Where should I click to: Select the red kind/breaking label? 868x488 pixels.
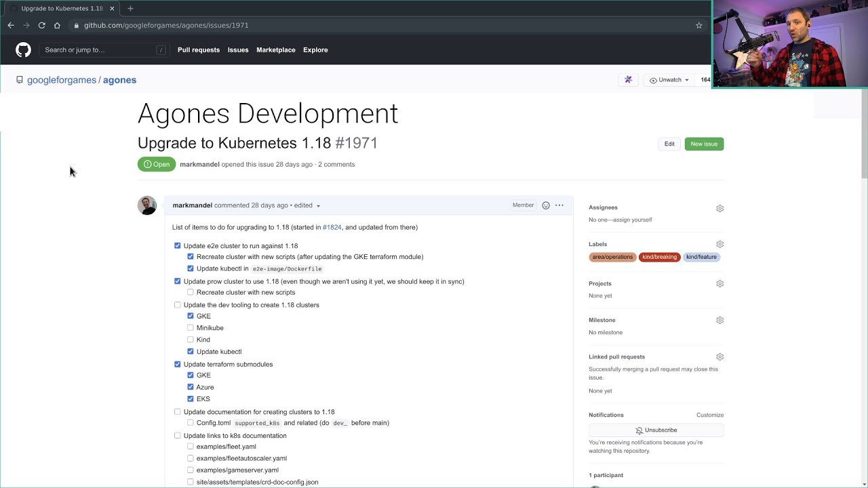pos(660,257)
